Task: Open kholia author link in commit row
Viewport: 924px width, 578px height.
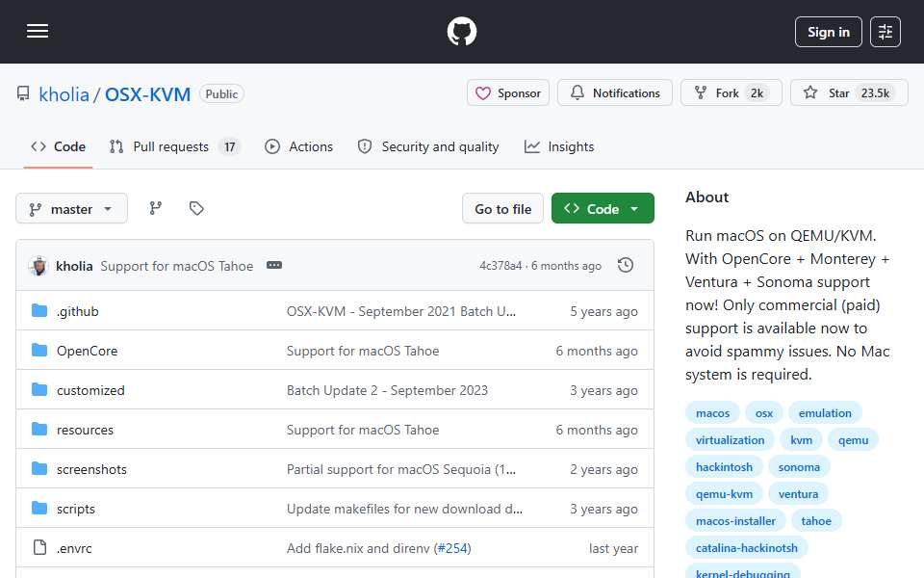Action: coord(74,266)
